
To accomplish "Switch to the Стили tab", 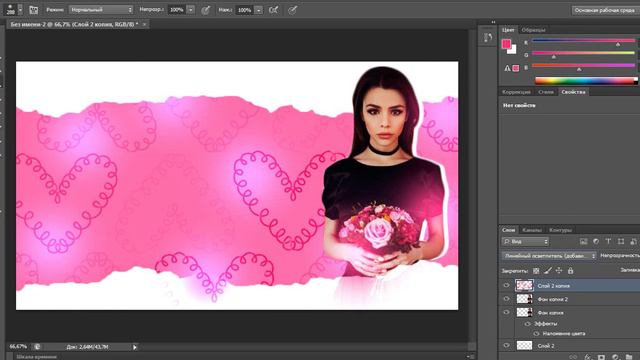I will [546, 92].
